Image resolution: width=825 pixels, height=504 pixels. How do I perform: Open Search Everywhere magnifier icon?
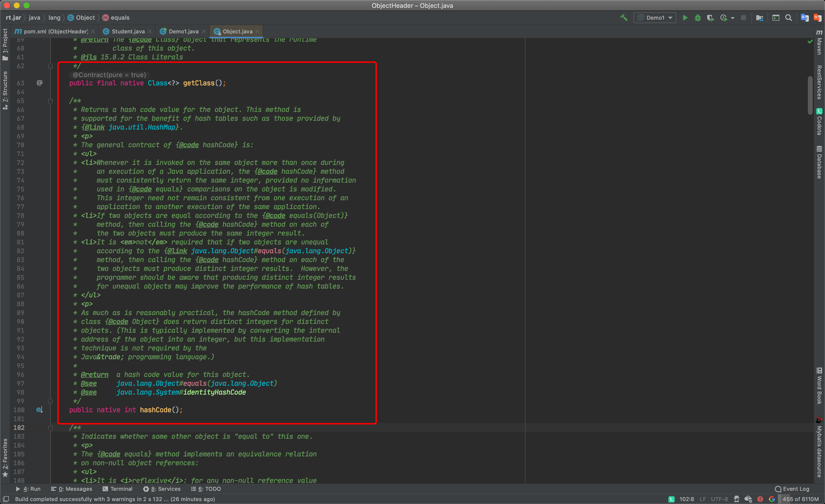click(x=788, y=18)
